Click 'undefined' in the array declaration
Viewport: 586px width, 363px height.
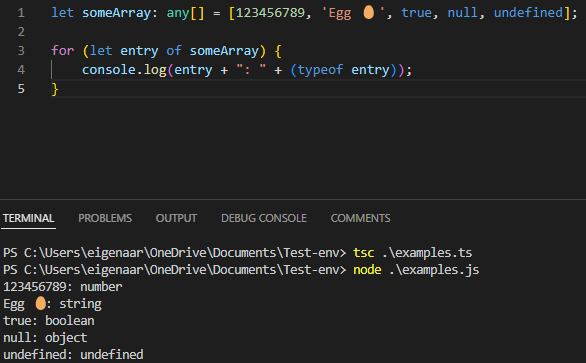point(528,13)
